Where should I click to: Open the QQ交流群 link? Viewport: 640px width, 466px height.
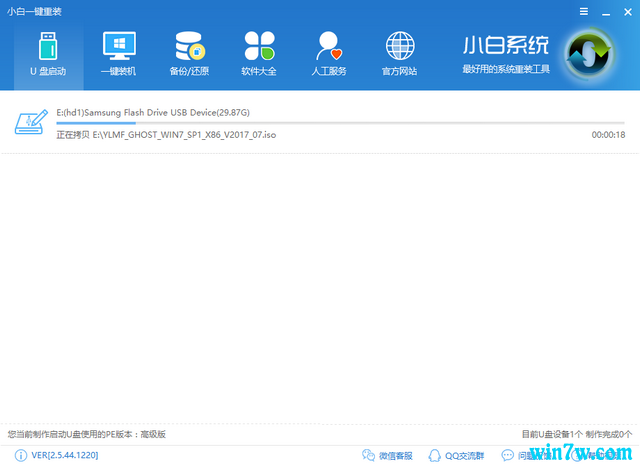464,455
